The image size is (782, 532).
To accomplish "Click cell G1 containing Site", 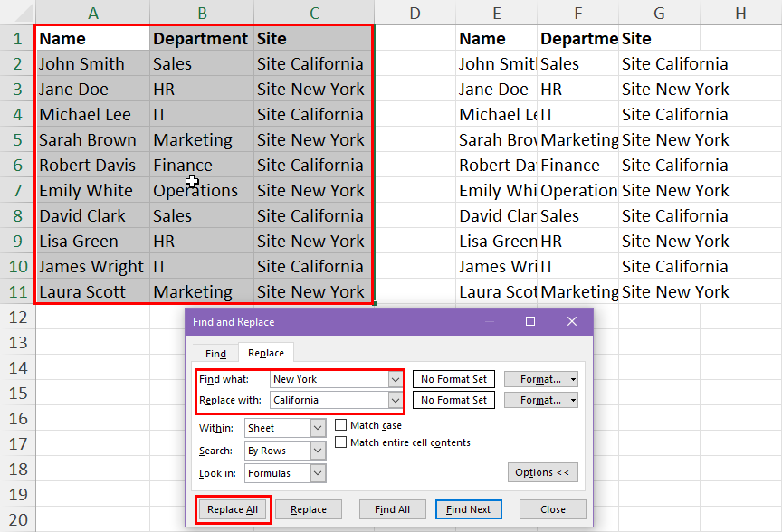I will tap(659, 38).
